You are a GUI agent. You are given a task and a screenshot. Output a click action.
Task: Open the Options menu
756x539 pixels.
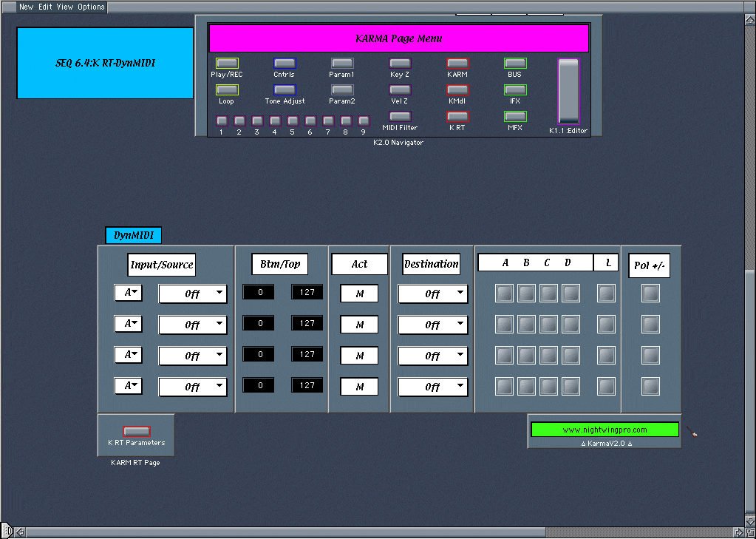[91, 7]
